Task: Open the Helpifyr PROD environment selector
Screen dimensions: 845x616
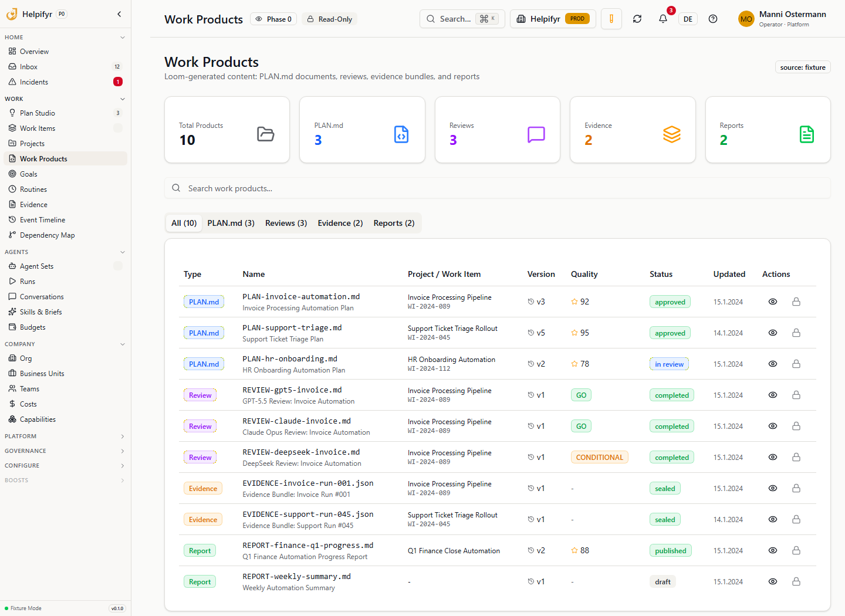Action: 553,19
